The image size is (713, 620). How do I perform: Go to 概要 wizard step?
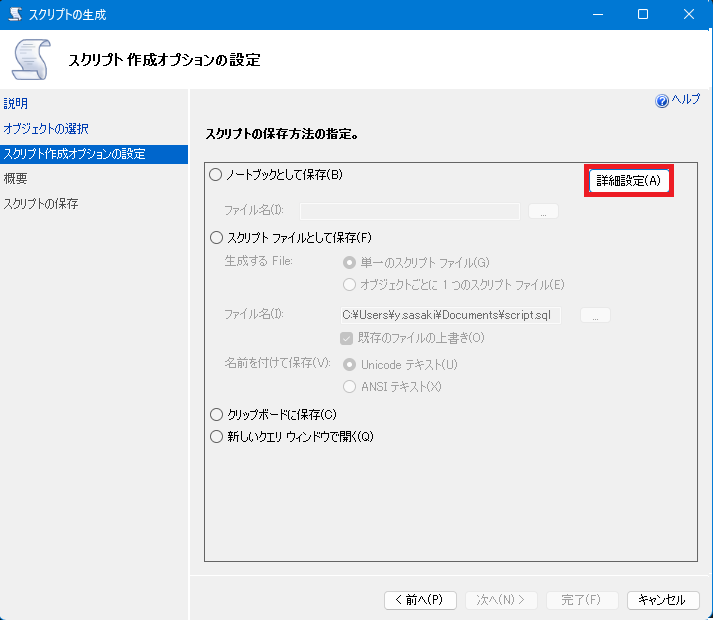[x=15, y=178]
